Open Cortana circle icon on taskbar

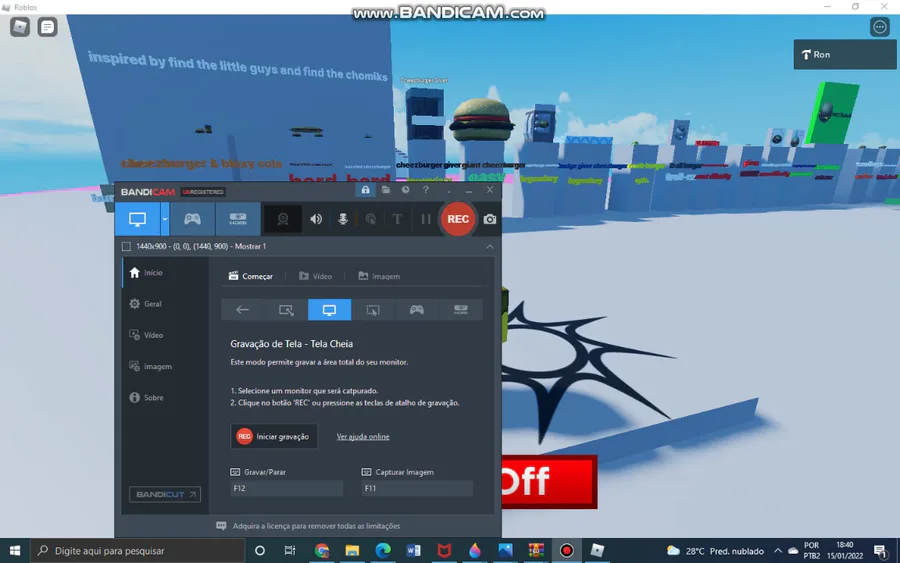(259, 551)
